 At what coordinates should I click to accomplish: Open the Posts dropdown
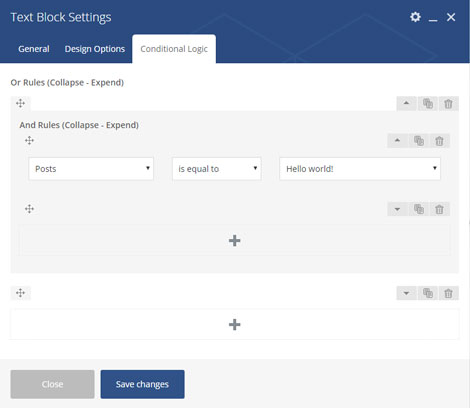click(x=91, y=169)
